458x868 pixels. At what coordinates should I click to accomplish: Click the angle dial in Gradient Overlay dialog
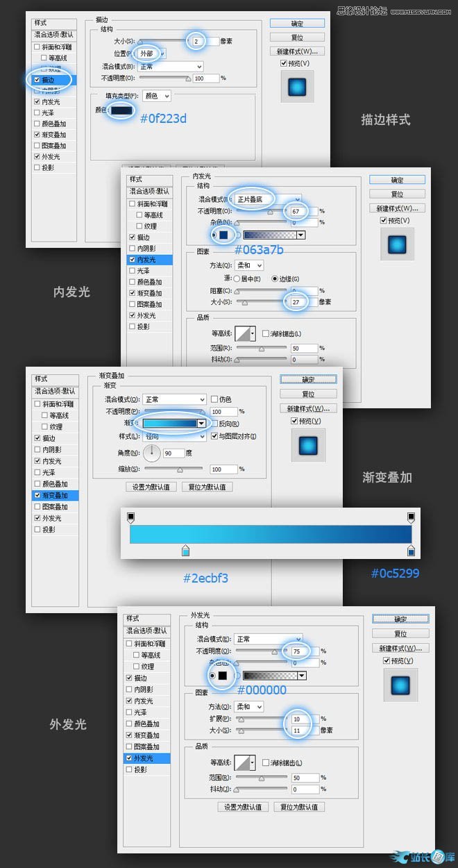click(x=151, y=454)
